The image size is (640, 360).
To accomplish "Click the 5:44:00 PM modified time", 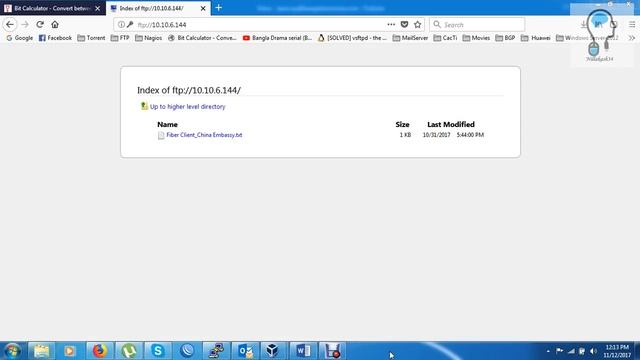I will (470, 135).
